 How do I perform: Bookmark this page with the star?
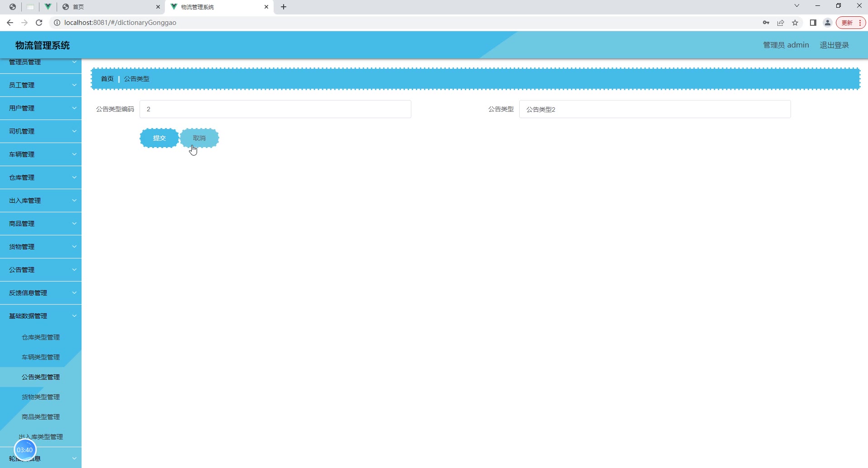[795, 23]
